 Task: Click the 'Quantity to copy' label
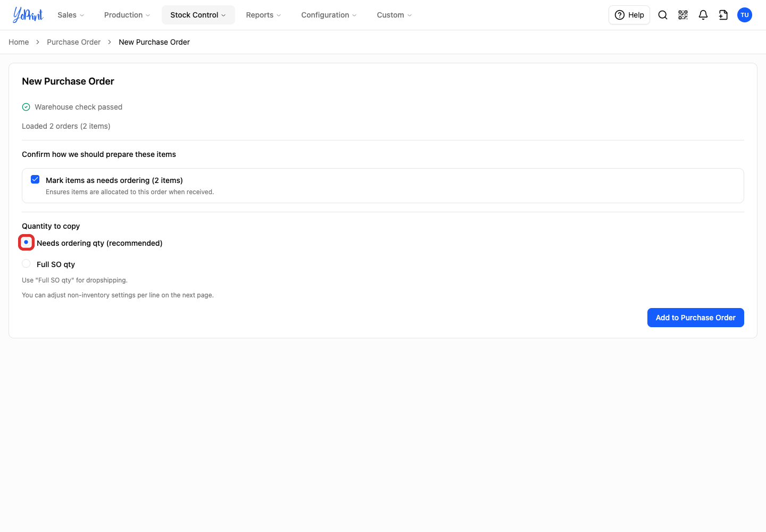pos(51,226)
